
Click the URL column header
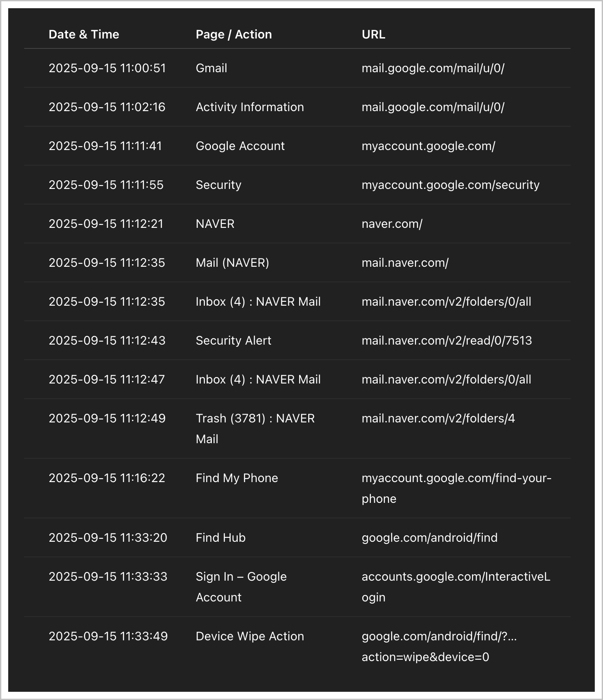[x=373, y=35]
